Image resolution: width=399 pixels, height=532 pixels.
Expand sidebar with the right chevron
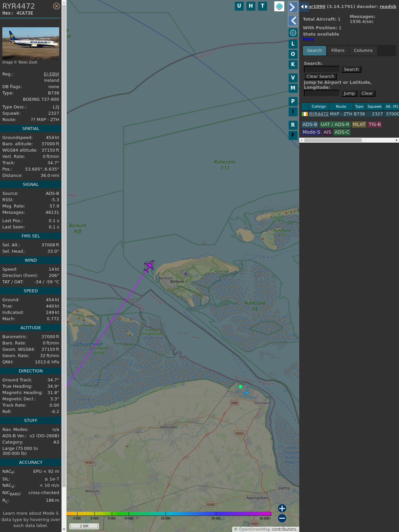(293, 7)
